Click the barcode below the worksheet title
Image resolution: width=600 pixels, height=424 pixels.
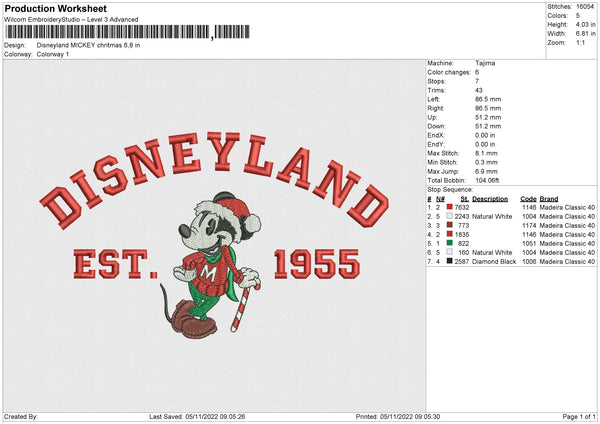127,32
